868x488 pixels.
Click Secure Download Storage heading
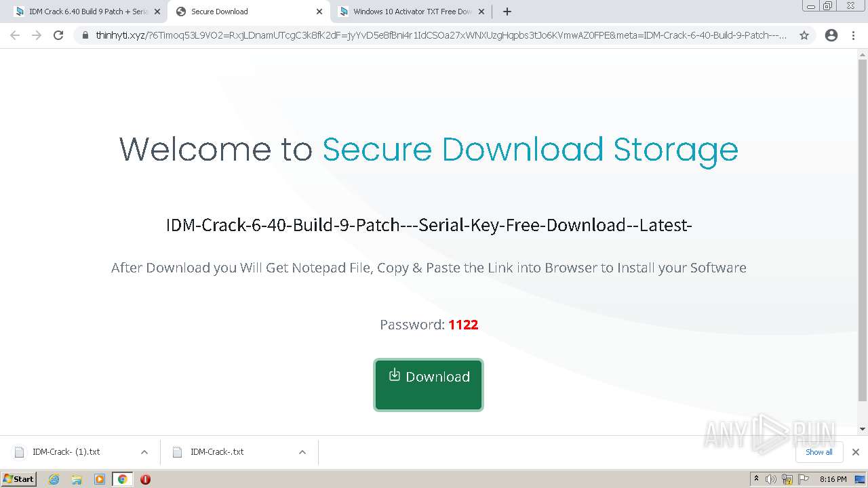[530, 150]
